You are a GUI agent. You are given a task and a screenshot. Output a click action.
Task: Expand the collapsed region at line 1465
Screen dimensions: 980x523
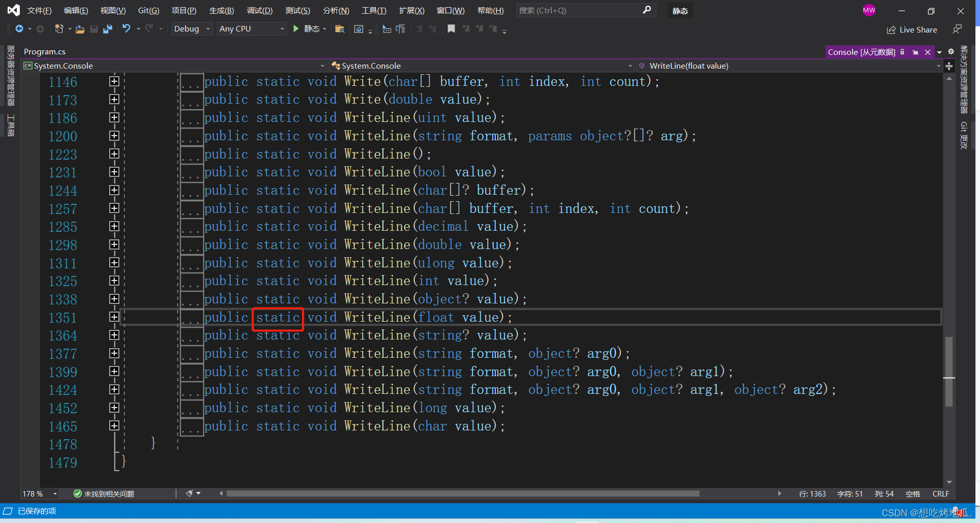[114, 426]
